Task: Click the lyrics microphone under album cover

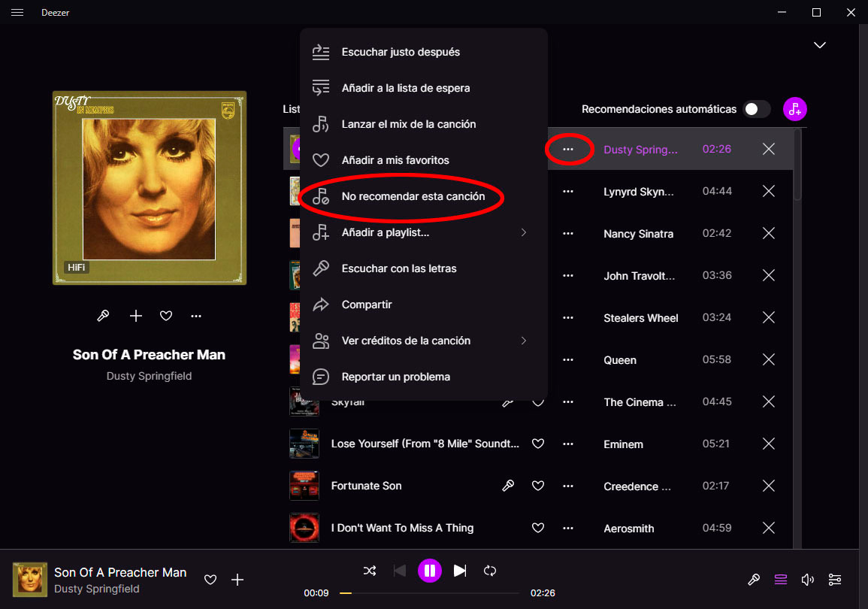Action: 103,316
